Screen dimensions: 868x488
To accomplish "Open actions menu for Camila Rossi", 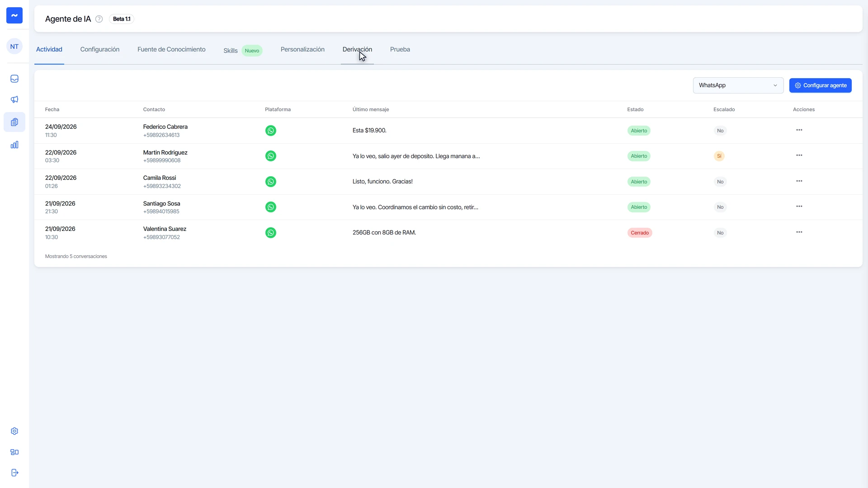I will pyautogui.click(x=799, y=181).
